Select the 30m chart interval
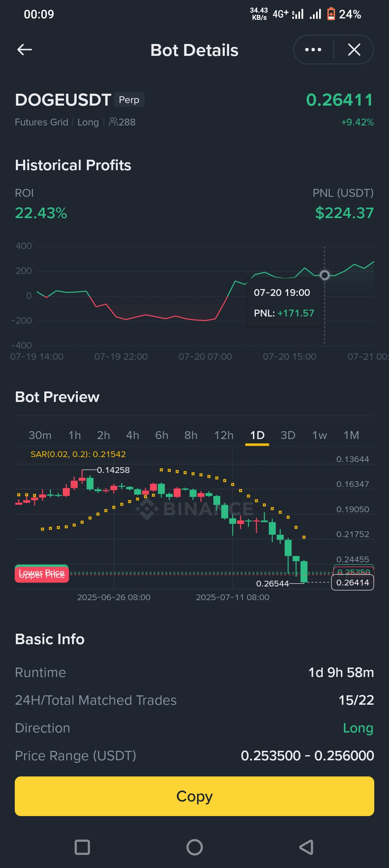 tap(40, 435)
